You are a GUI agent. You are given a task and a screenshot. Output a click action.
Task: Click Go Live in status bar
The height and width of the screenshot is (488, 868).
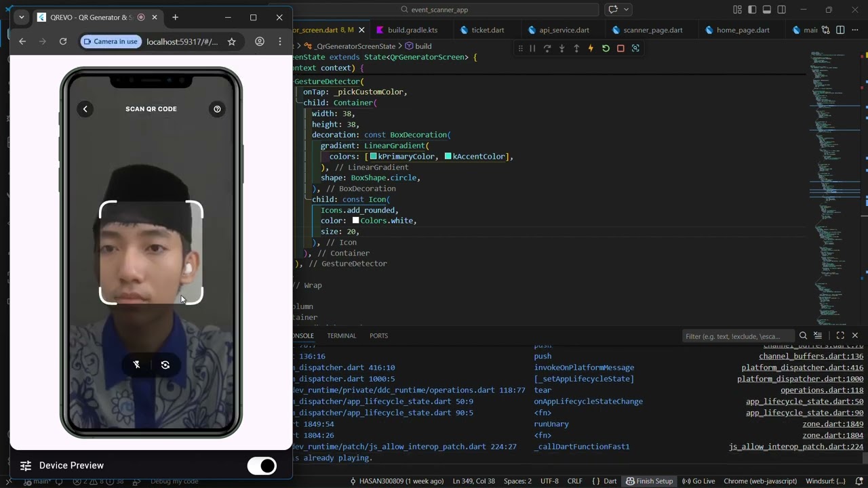698,481
